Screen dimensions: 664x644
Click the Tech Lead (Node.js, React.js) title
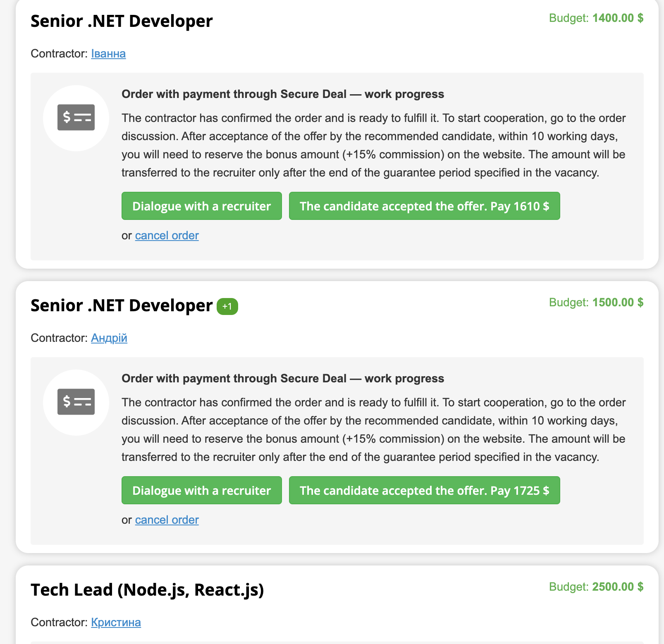coord(147,590)
